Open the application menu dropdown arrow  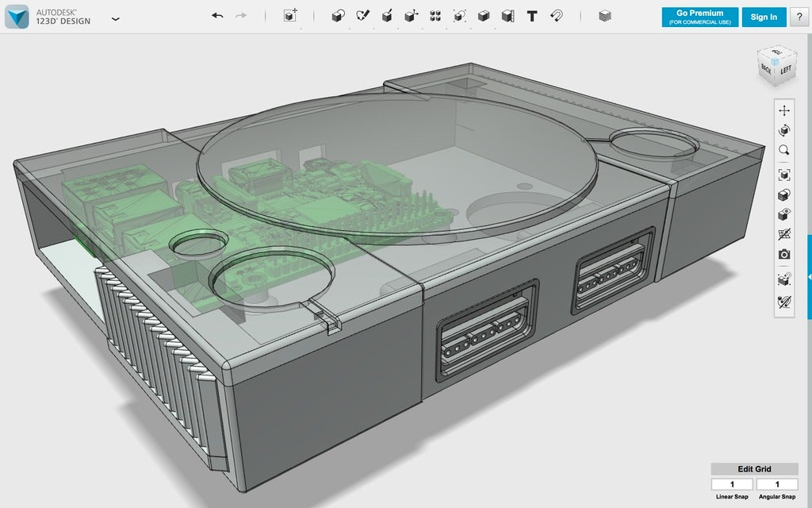116,19
